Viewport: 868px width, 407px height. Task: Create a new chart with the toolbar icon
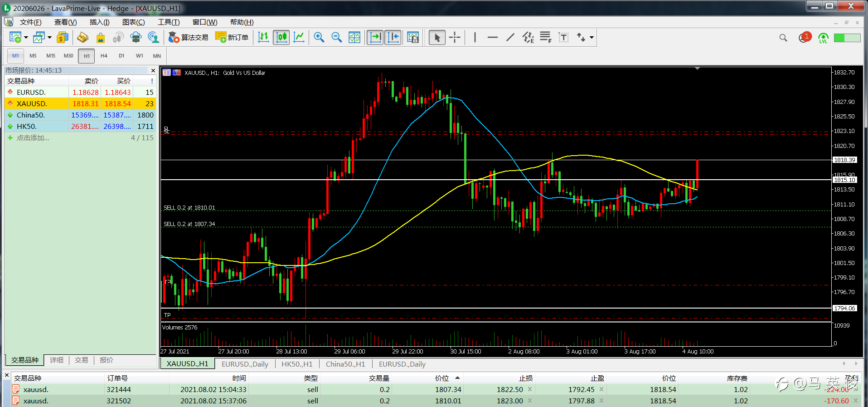click(x=15, y=38)
